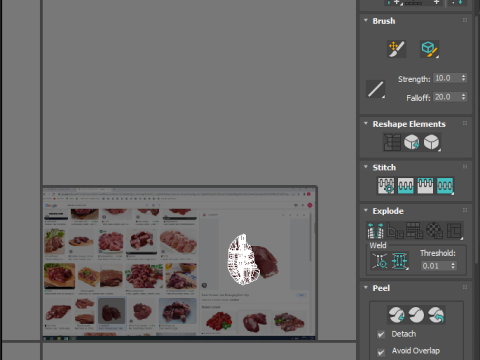This screenshot has width=480, height=360.
Task: Select the Paint Move brush tool
Action: [396, 49]
